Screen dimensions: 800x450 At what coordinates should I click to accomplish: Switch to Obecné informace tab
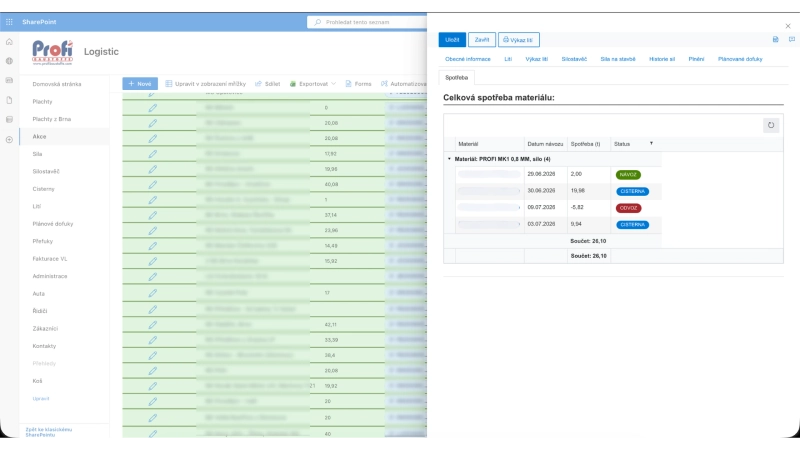(467, 59)
